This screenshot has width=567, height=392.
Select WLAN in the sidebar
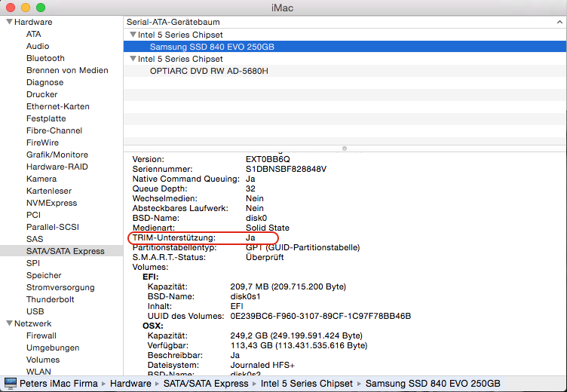(38, 372)
